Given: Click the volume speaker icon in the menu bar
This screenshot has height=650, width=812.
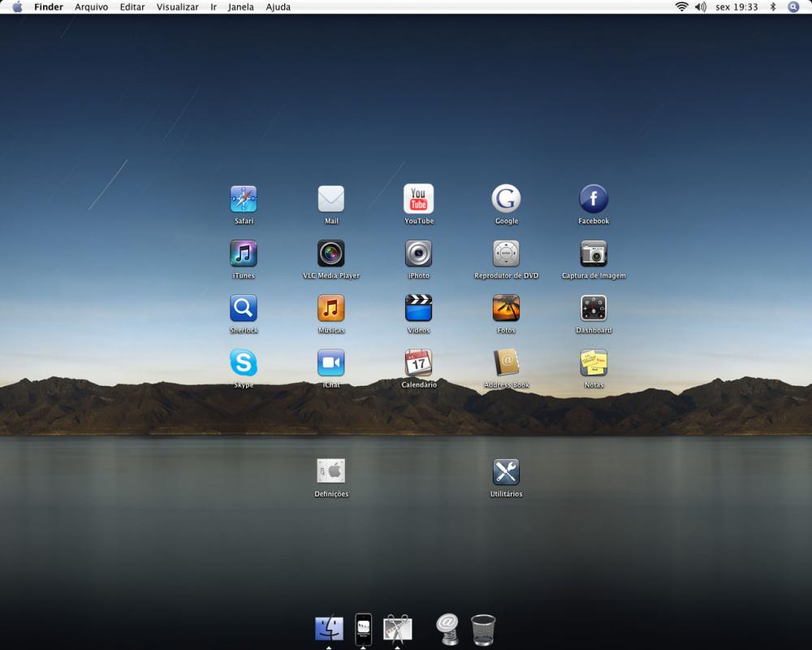Looking at the screenshot, I should tap(700, 6).
